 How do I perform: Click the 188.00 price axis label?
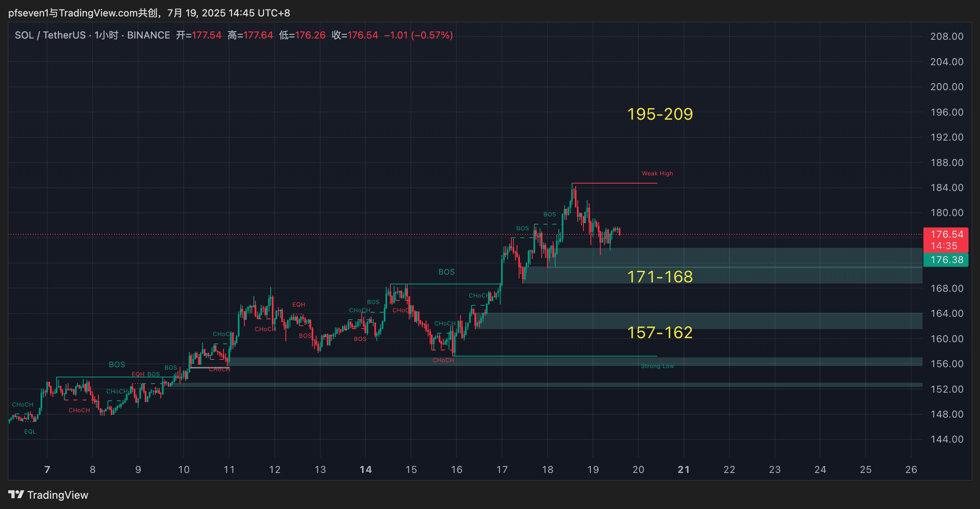(947, 163)
